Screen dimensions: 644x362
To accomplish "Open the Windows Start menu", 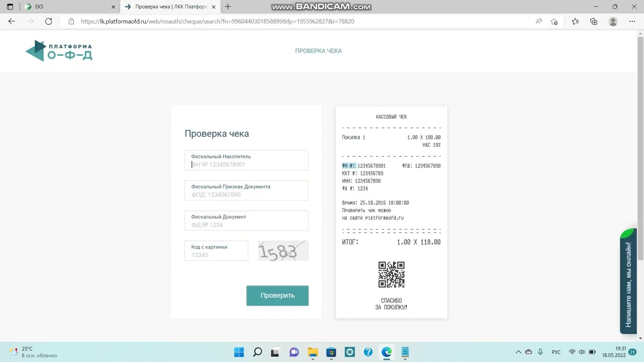I will point(239,352).
